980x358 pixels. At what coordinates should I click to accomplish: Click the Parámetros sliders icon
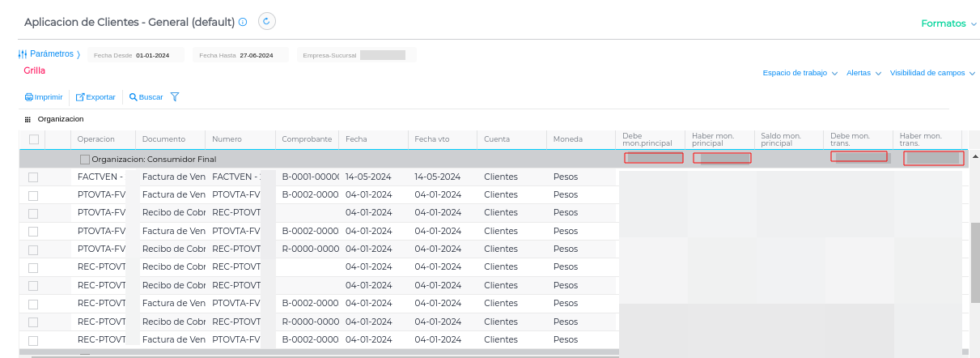click(23, 54)
